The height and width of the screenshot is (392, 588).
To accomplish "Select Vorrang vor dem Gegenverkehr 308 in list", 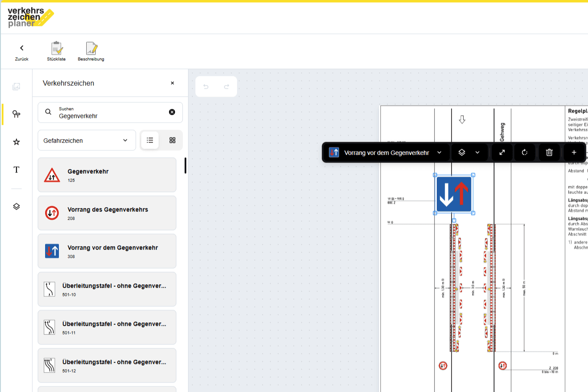I will [107, 251].
